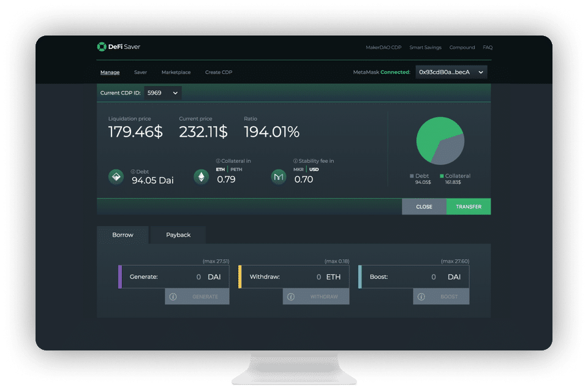Click the debt/collateral pie chart
The width and height of the screenshot is (588, 386).
click(440, 141)
